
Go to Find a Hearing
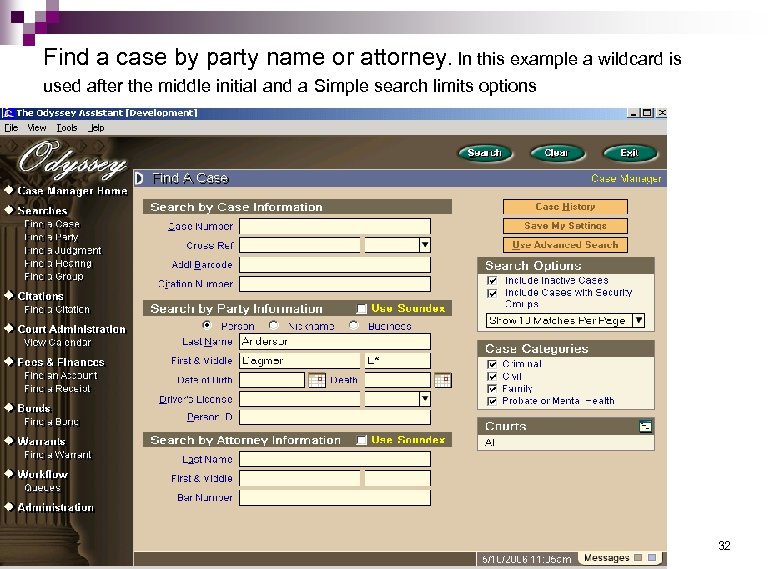[x=58, y=263]
